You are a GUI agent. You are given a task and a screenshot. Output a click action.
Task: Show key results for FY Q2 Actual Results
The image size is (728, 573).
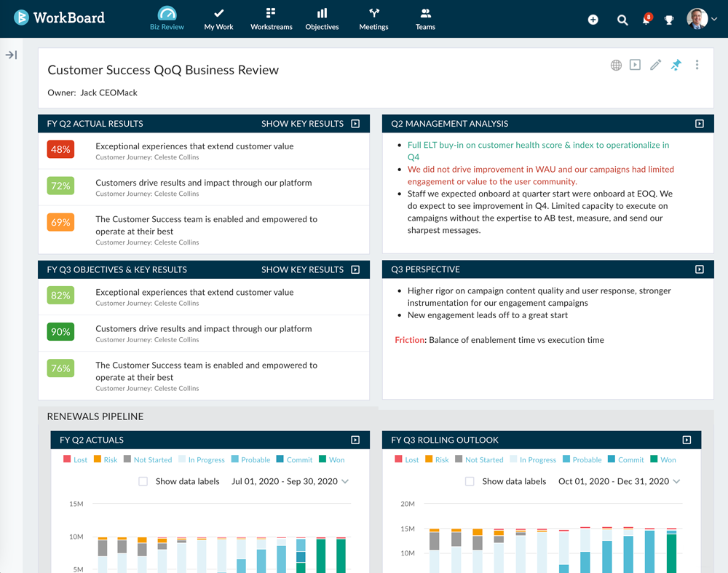[302, 124]
